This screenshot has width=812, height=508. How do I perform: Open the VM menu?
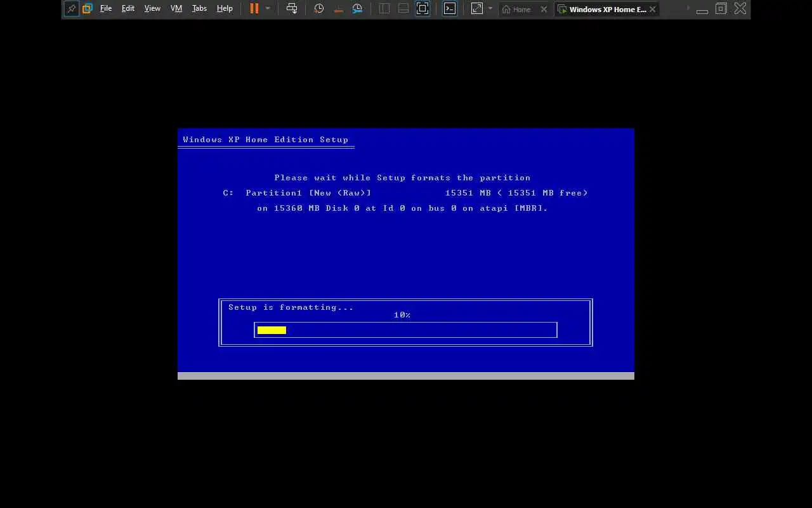pos(176,9)
